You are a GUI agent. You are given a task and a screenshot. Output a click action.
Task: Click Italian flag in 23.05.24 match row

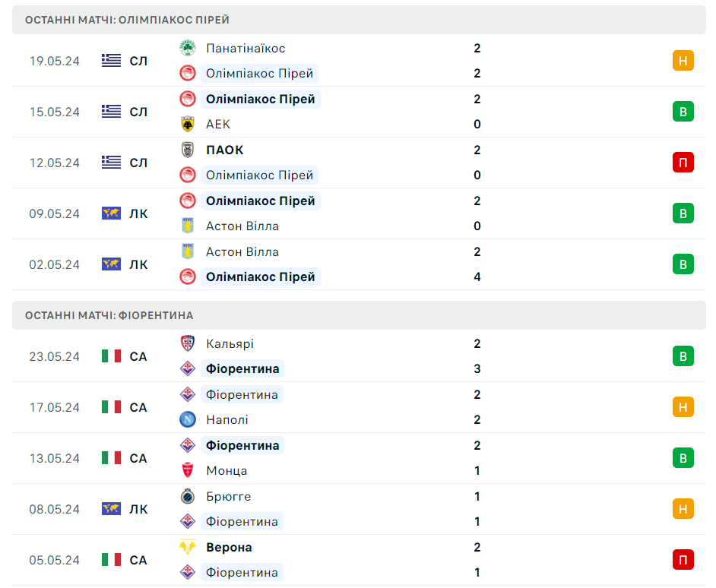point(112,356)
